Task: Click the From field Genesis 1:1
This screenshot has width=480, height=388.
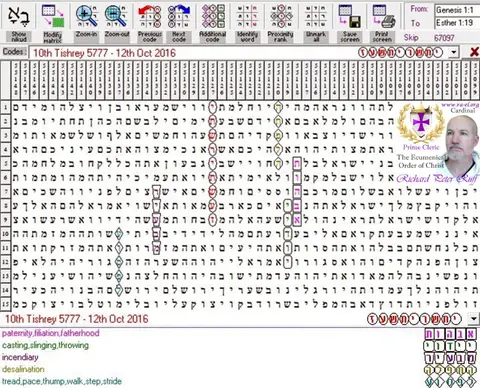Action: pos(457,10)
